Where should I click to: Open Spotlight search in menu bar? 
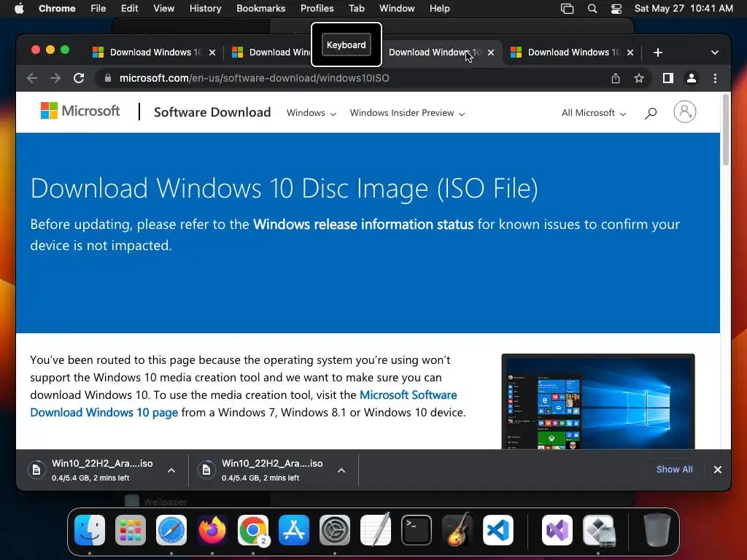(592, 9)
